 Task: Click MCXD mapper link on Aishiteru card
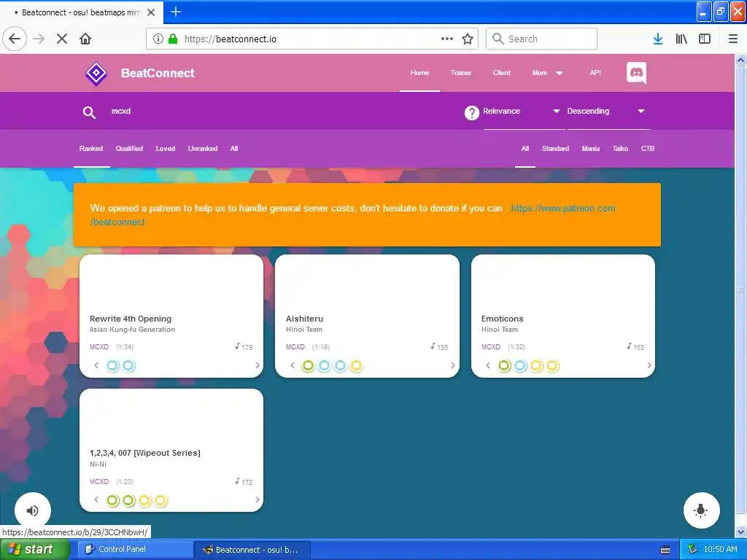295,346
